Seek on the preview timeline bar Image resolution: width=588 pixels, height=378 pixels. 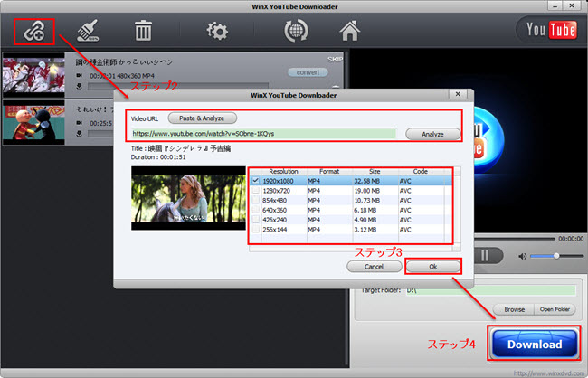[515, 239]
